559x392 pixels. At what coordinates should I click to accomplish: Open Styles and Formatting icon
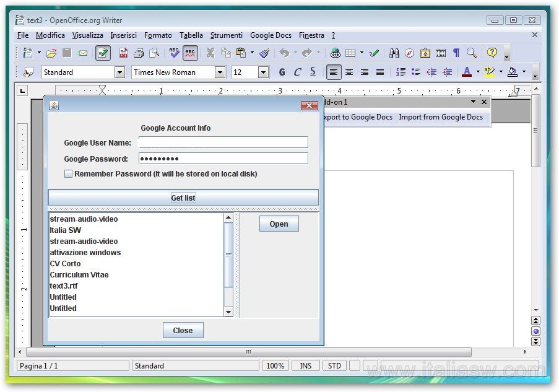pyautogui.click(x=28, y=72)
